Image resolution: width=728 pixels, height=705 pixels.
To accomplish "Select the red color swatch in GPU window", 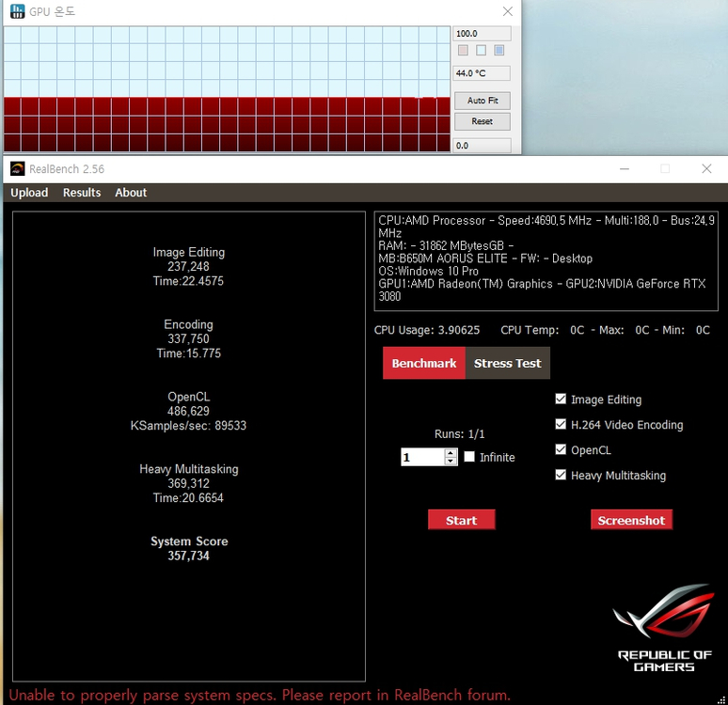I will click(463, 50).
